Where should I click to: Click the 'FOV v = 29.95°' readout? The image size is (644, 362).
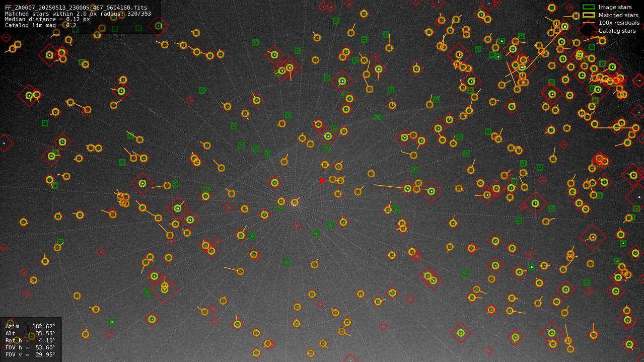coord(30,354)
